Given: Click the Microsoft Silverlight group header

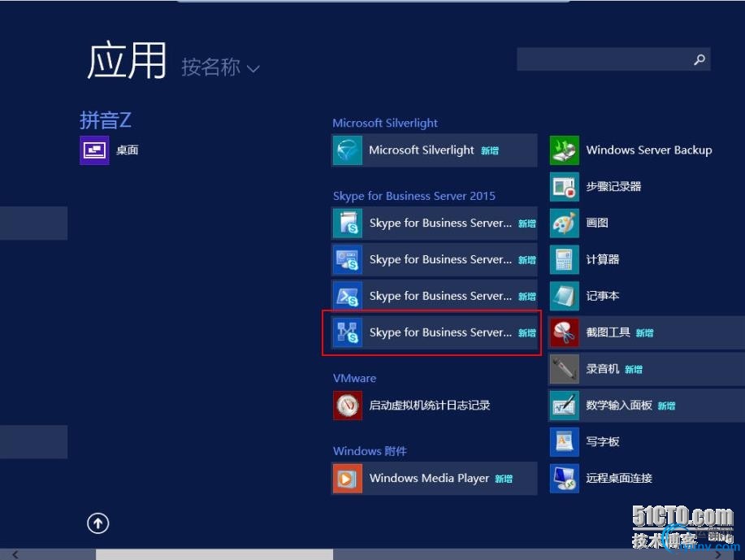Looking at the screenshot, I should point(385,123).
